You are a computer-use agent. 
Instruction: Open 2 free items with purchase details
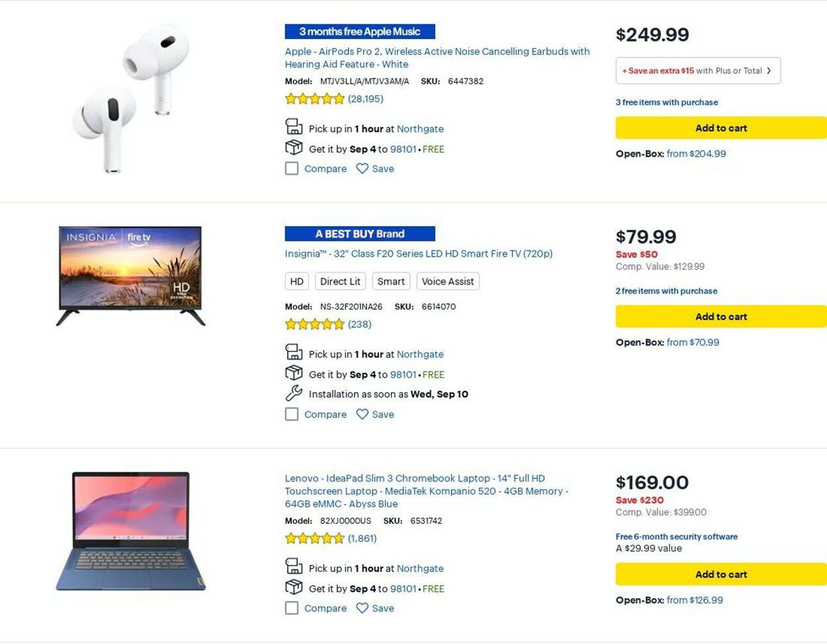[x=666, y=291]
